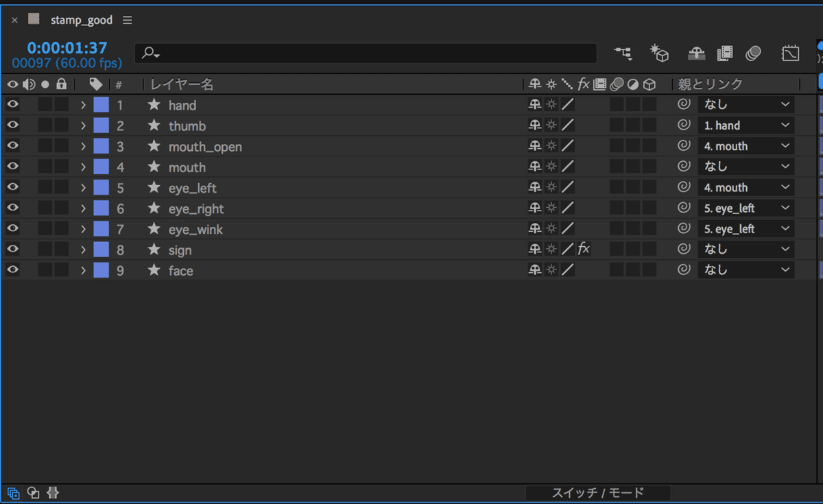Hide the face layer
The image size is (823, 504).
[x=12, y=269]
